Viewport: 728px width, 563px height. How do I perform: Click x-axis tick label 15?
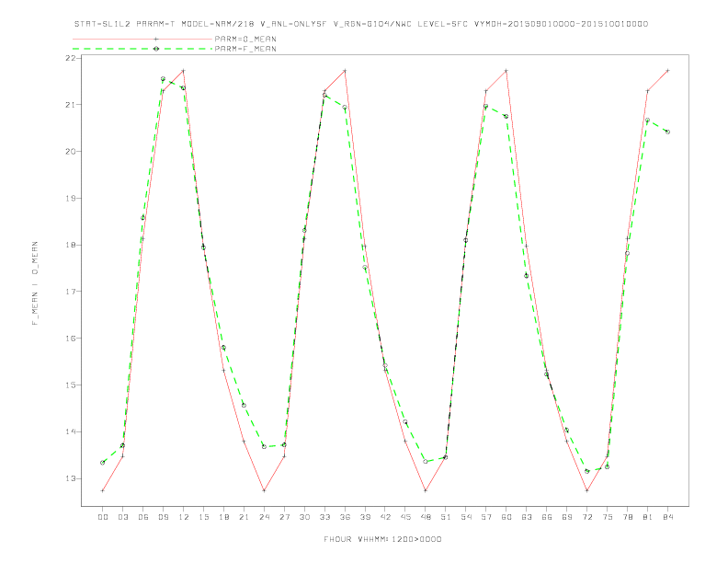tap(203, 517)
